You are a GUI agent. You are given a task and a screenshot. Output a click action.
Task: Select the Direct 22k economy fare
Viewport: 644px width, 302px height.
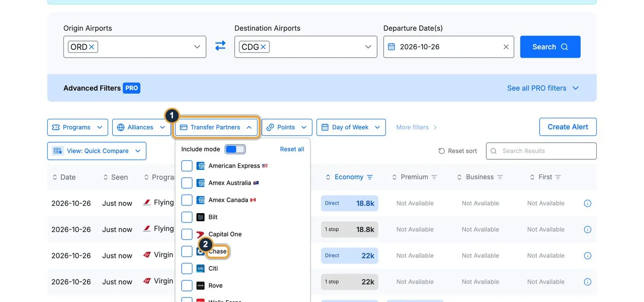pyautogui.click(x=350, y=256)
